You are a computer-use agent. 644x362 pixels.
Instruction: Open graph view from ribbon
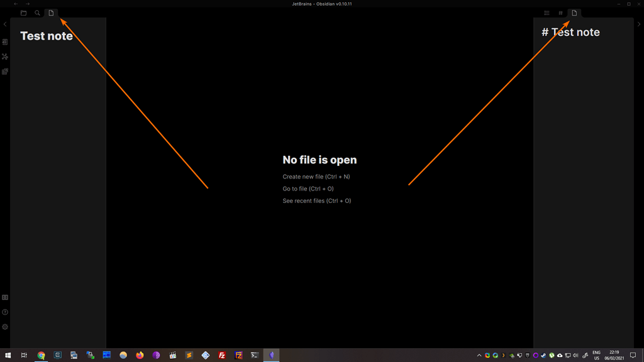click(x=5, y=57)
